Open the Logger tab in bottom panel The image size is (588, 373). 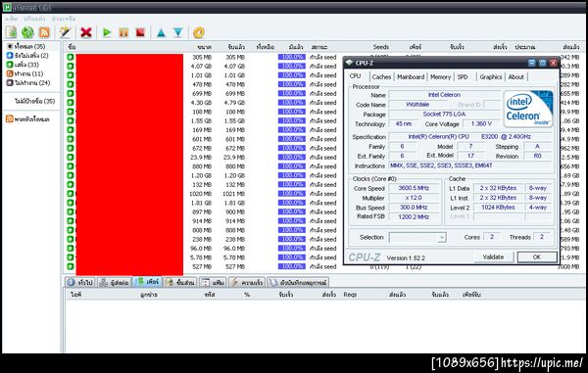tap(298, 282)
